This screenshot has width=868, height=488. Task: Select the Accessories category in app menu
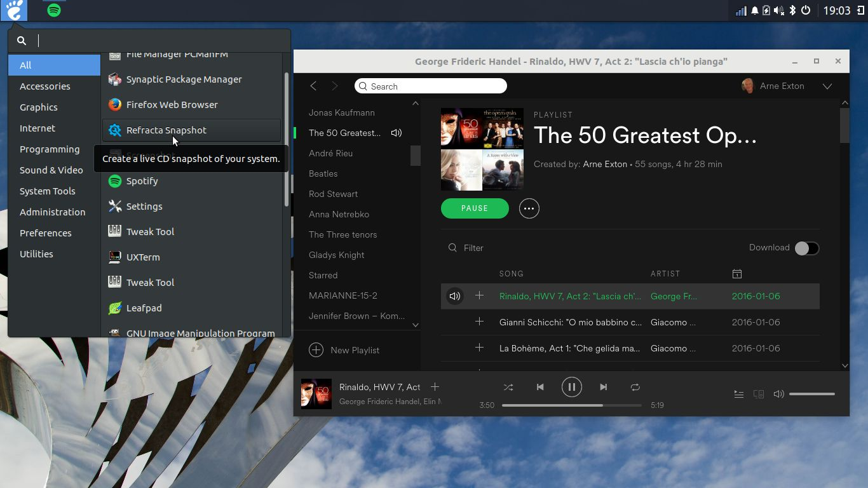pyautogui.click(x=54, y=86)
